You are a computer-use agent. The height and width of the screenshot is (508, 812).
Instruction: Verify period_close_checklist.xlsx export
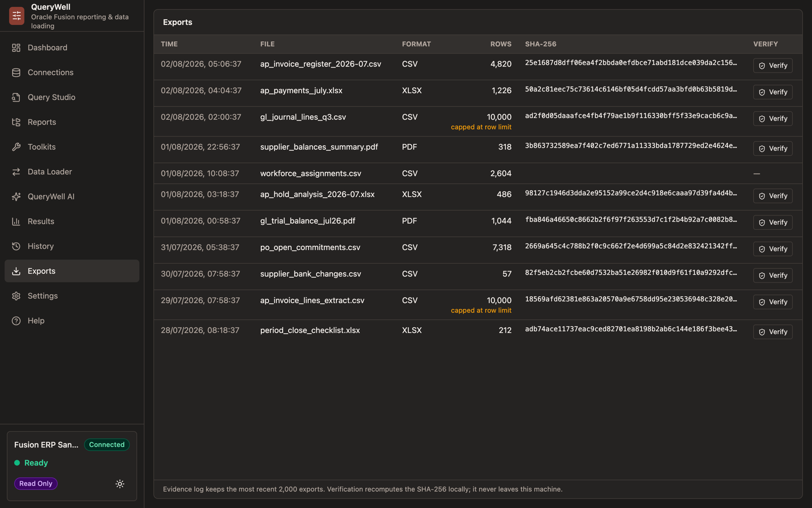click(x=772, y=332)
